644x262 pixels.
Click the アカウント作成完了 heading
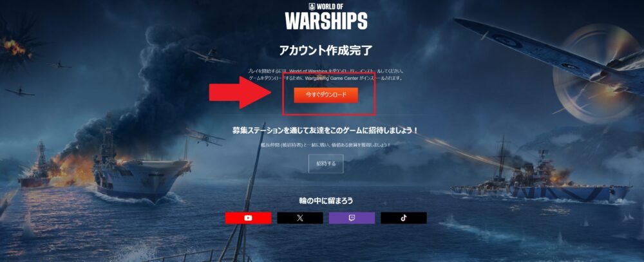(x=326, y=50)
